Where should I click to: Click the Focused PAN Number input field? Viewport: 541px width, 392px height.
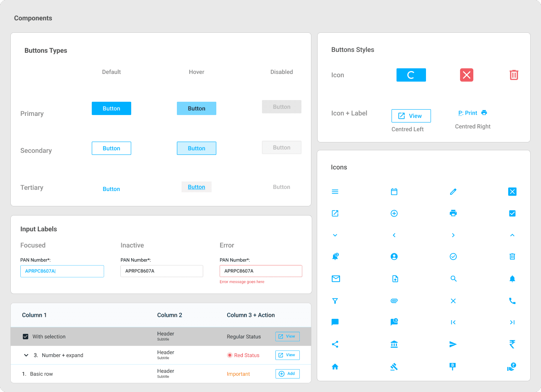tap(62, 271)
